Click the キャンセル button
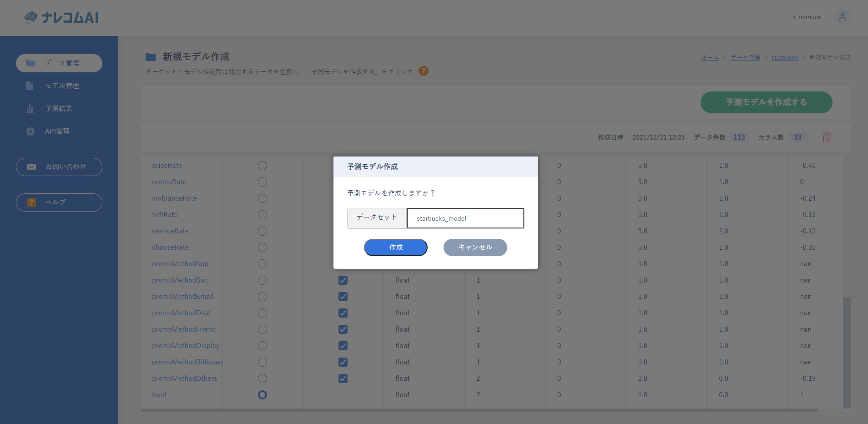Image resolution: width=868 pixels, height=424 pixels. pos(475,247)
